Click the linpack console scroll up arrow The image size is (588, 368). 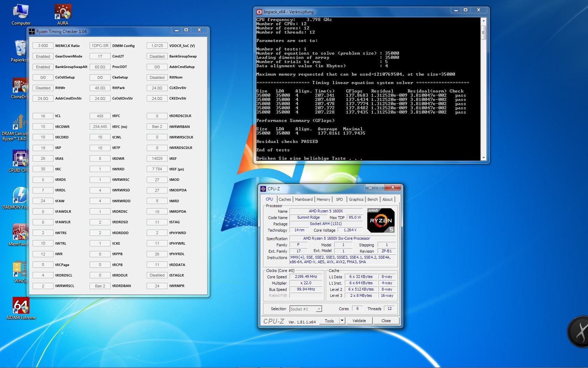(x=484, y=21)
